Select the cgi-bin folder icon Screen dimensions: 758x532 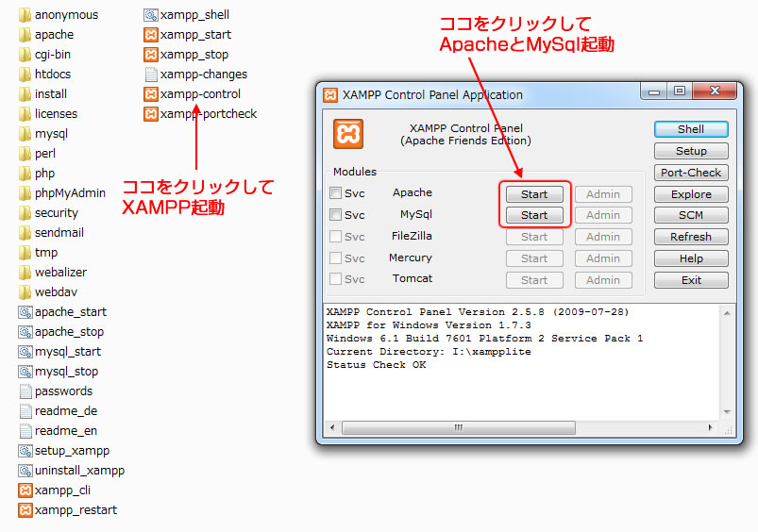pyautogui.click(x=25, y=55)
